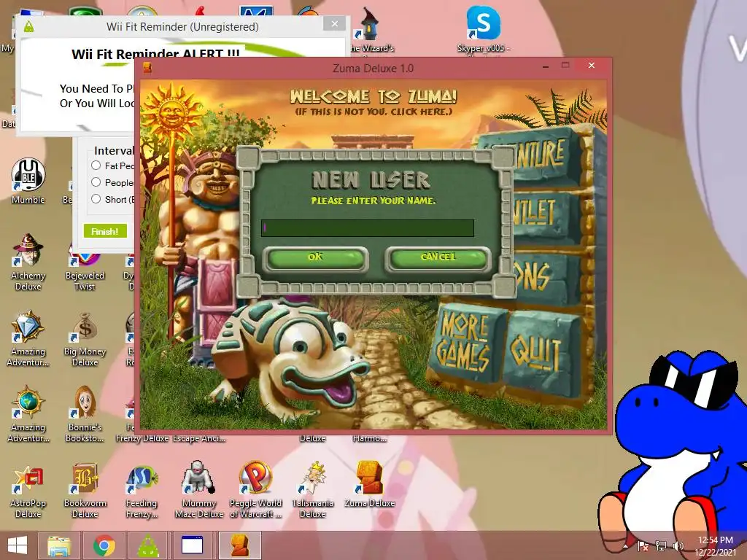Open Peggle World of Warcraft desktop icon

tap(255, 489)
